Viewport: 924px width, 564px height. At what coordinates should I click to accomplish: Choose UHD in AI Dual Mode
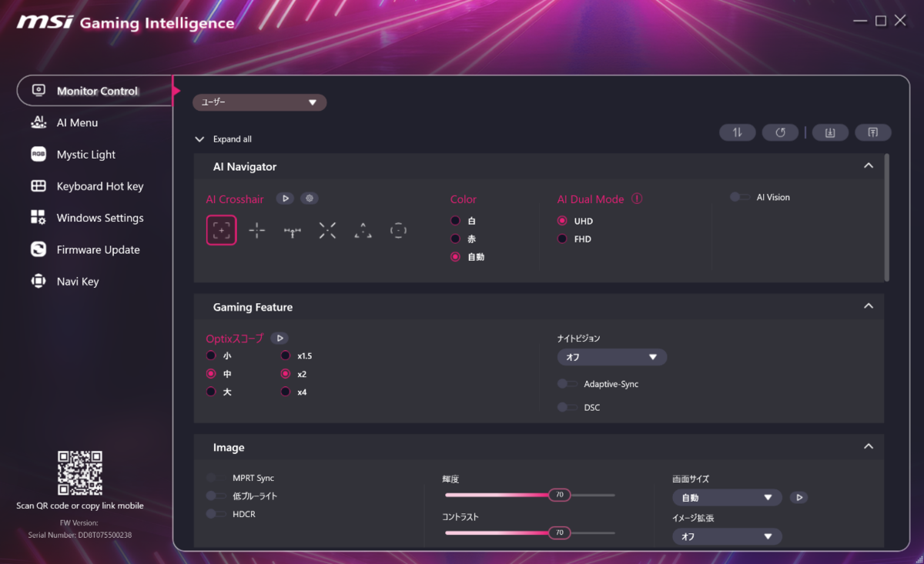click(562, 221)
